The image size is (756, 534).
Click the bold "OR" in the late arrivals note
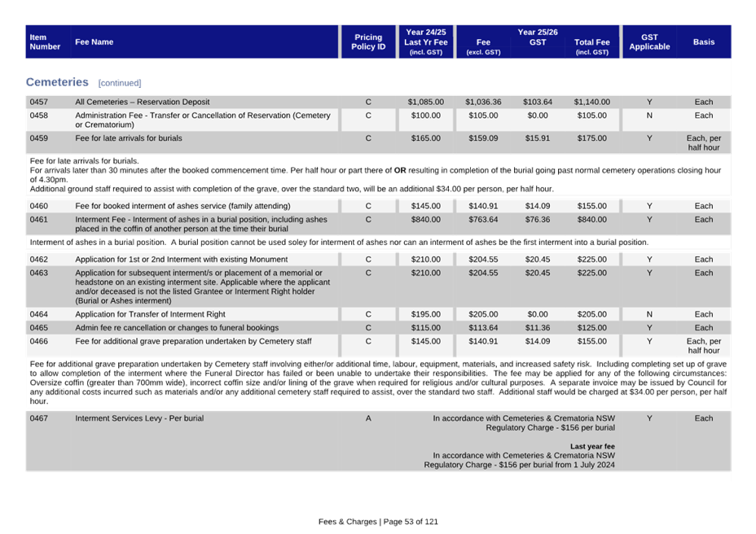click(x=400, y=171)
